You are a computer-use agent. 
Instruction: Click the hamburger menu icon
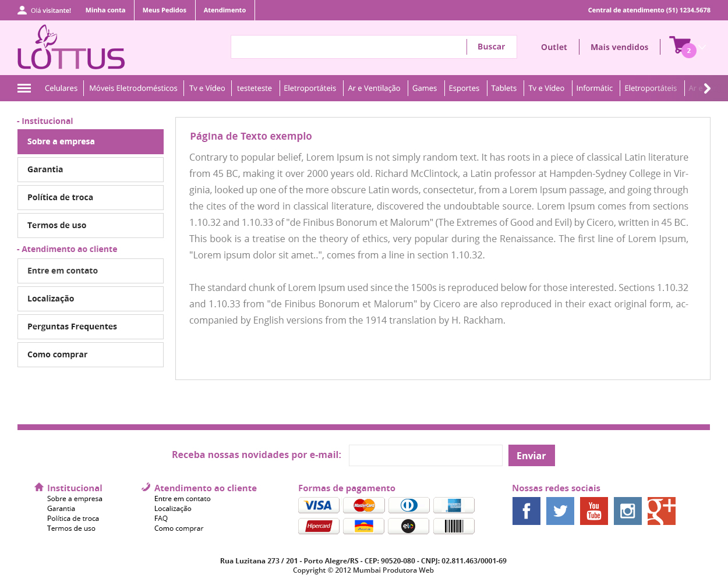(x=24, y=88)
